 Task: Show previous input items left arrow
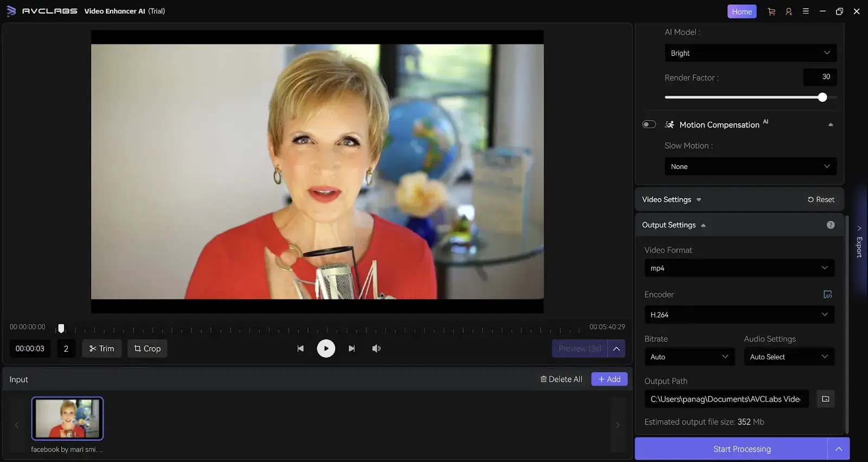(x=17, y=425)
